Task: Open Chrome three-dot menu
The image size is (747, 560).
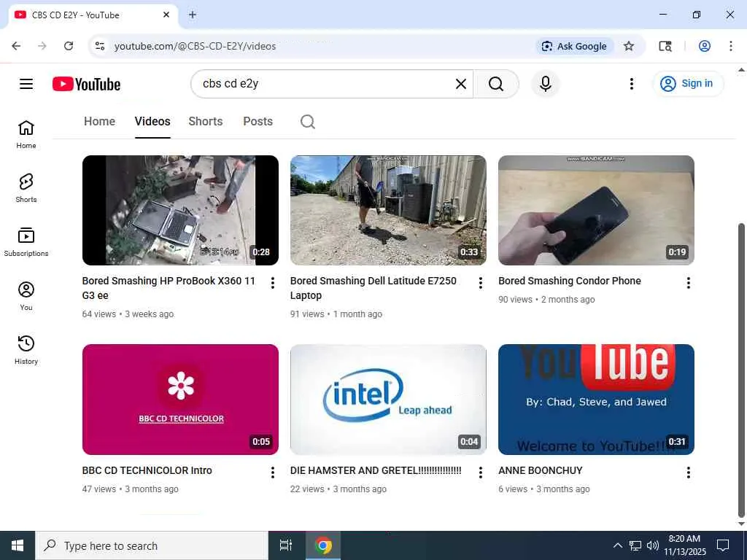Action: tap(731, 46)
